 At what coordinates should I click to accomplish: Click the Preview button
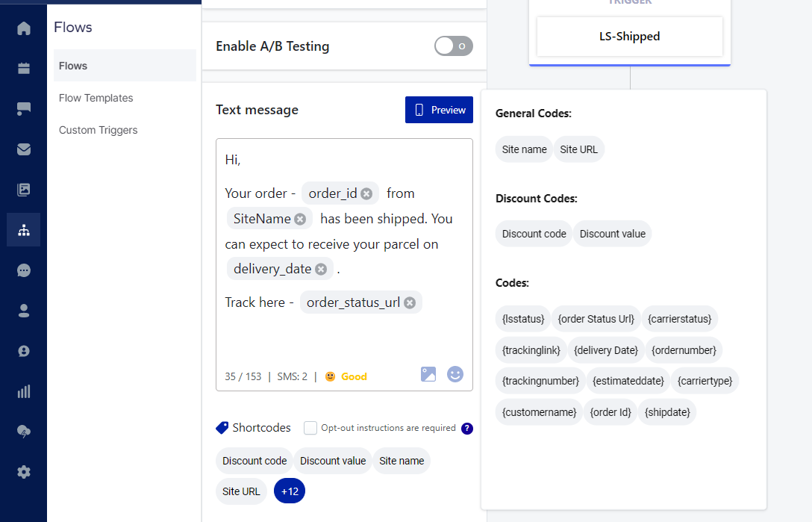(x=439, y=110)
